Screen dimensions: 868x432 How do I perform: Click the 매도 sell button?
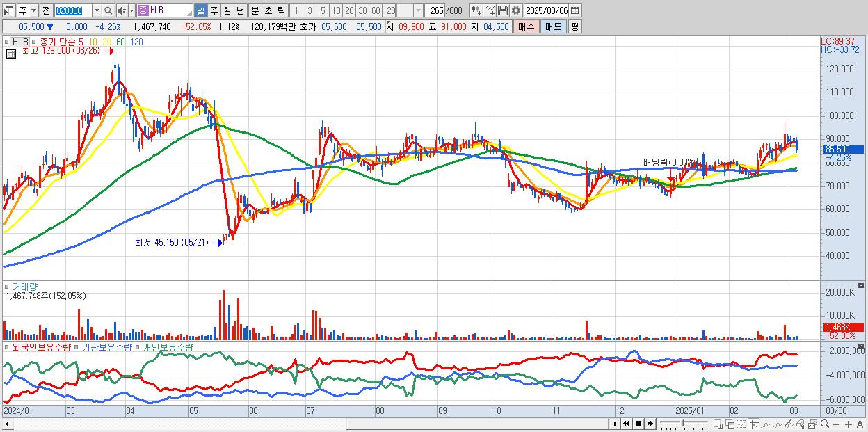tap(553, 26)
